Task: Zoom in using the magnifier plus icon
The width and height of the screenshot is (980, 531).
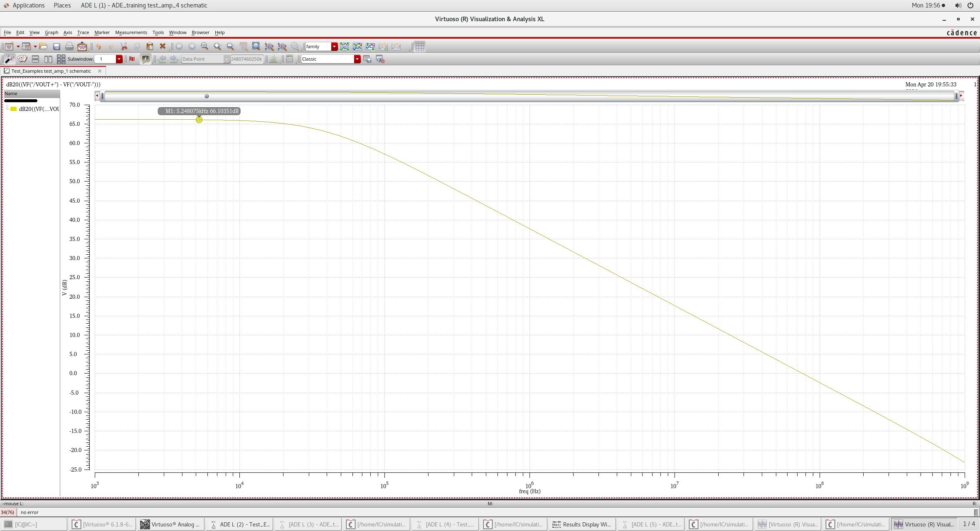Action: [x=217, y=47]
